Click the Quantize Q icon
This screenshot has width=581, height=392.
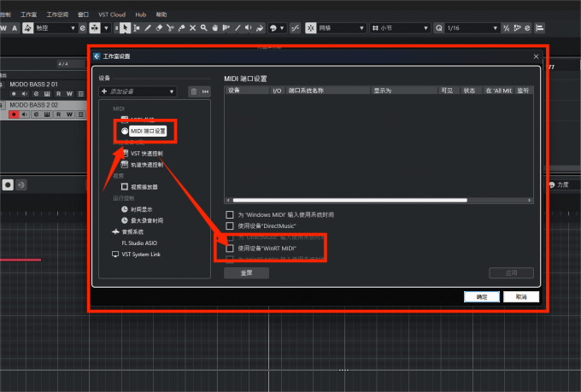coord(438,28)
